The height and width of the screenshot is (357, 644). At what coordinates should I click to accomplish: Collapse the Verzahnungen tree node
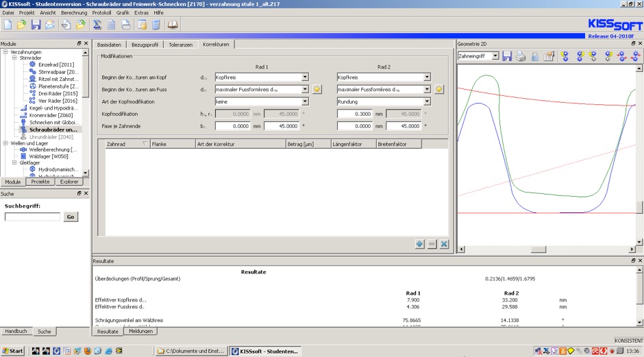coord(5,52)
